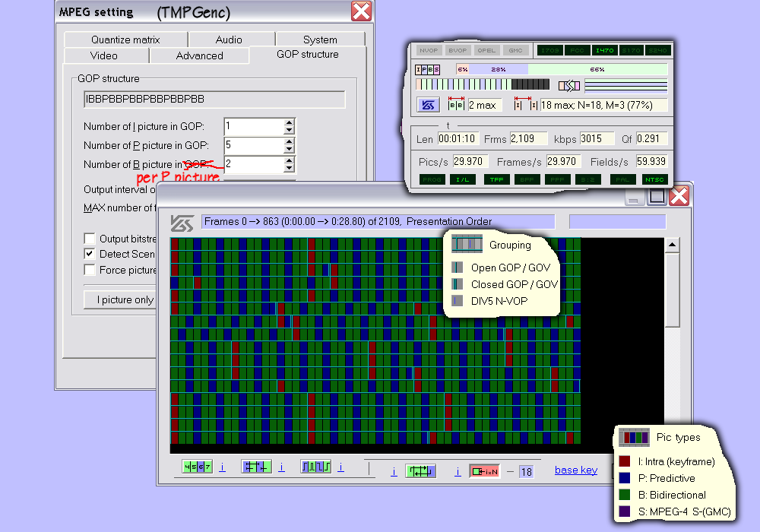Click the info link left of the reorder icon
Image resolution: width=760 pixels, height=532 pixels.
[394, 471]
